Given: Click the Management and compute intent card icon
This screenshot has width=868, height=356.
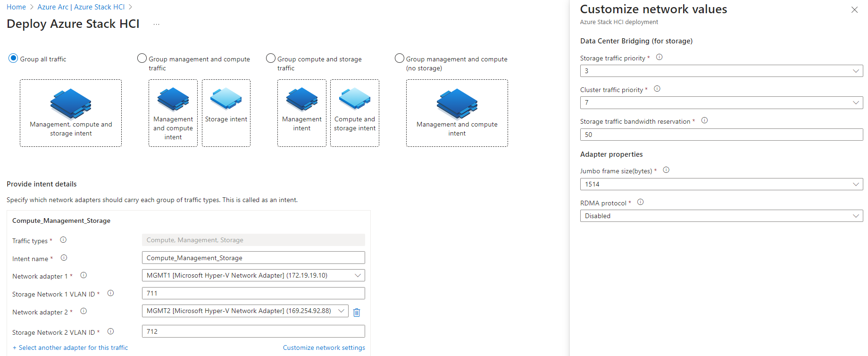Looking at the screenshot, I should click(173, 99).
